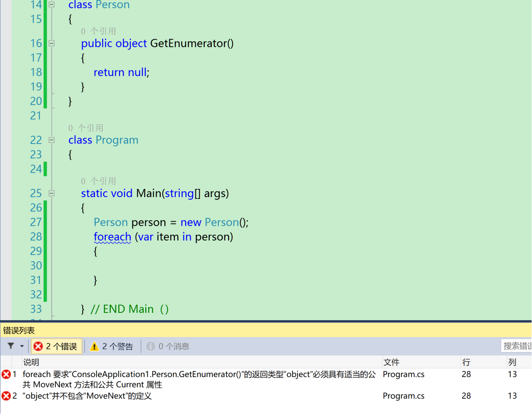This screenshot has width=532, height=414.
Task: Collapse the Main method block
Action: tap(52, 193)
